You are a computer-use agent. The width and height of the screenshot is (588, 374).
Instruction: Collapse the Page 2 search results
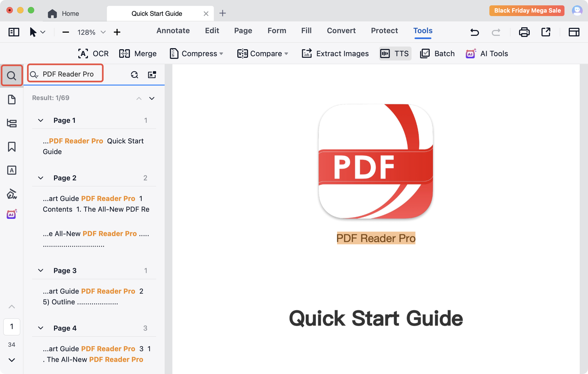pyautogui.click(x=41, y=178)
